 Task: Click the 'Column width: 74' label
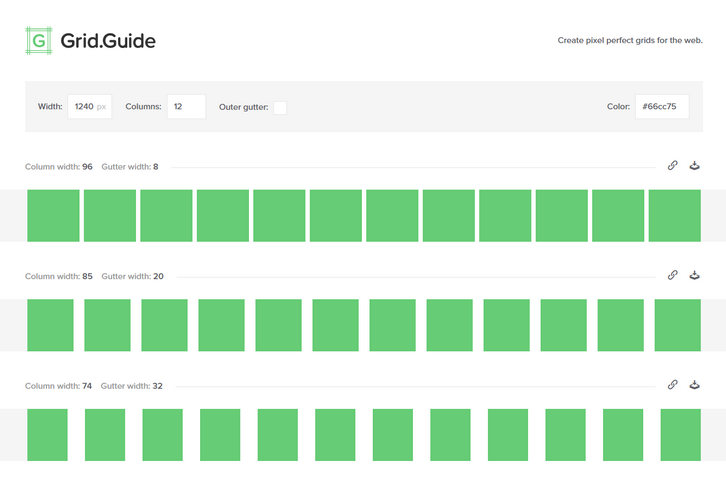pos(59,386)
